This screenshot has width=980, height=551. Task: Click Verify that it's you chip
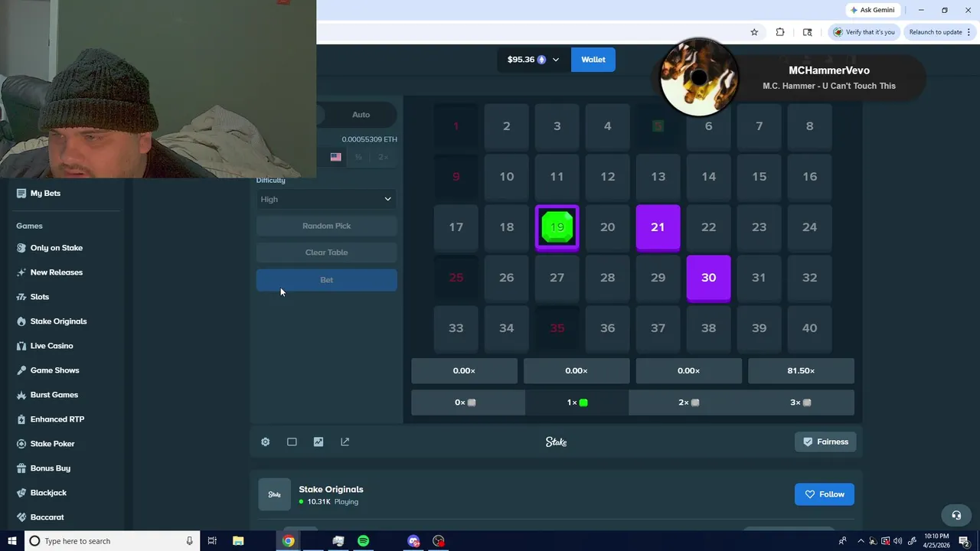click(x=864, y=32)
